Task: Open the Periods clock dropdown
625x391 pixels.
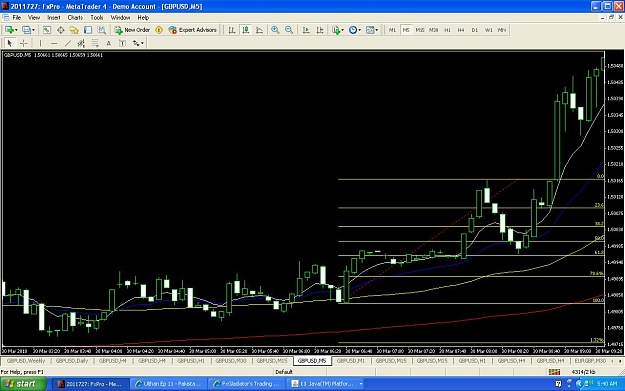Action: 354,30
